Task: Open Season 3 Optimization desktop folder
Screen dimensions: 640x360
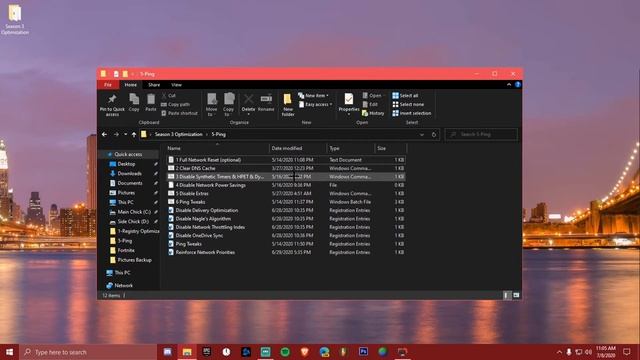Action: [15, 20]
